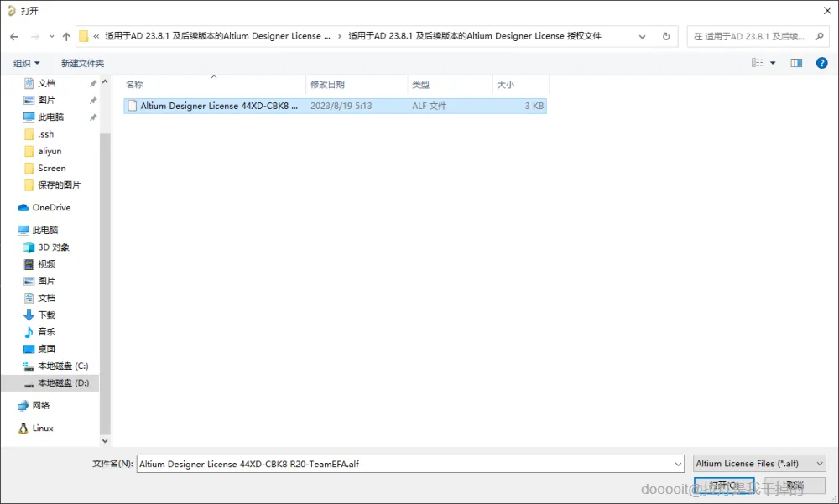Screen dimensions: 839x504
Task: Open the 音乐 folder
Action: click(46, 332)
